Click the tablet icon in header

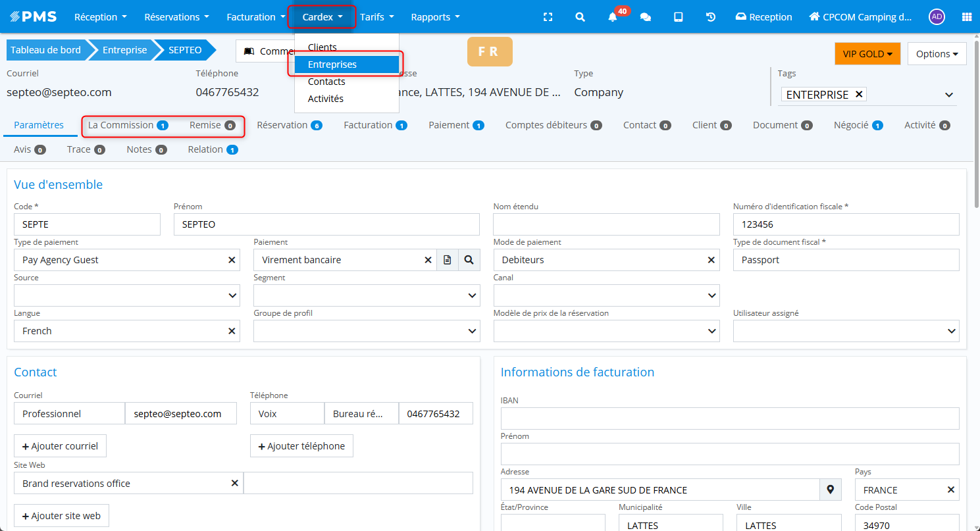(678, 17)
